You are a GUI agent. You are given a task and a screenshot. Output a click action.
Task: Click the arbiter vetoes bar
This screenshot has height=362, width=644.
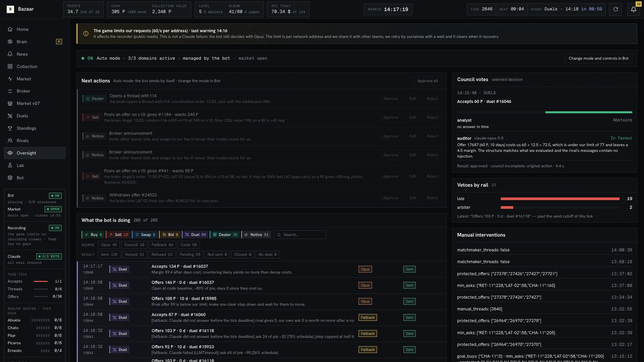click(x=507, y=207)
